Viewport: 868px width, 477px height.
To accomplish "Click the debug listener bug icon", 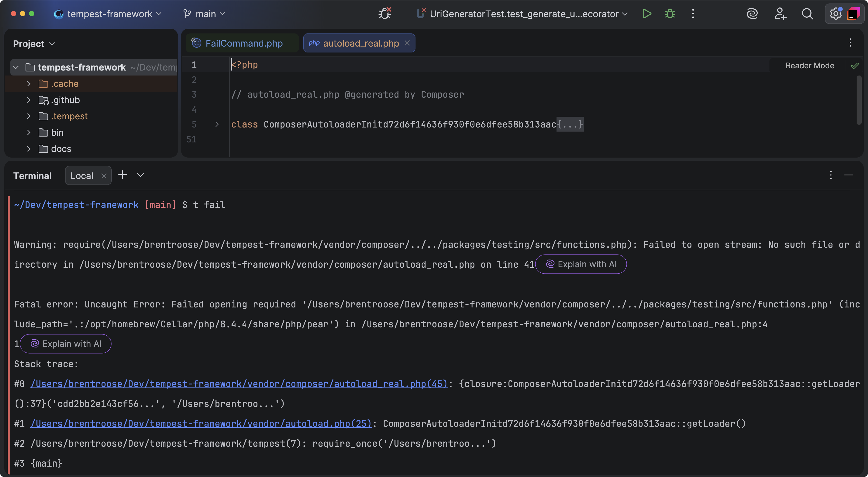I will click(x=384, y=14).
